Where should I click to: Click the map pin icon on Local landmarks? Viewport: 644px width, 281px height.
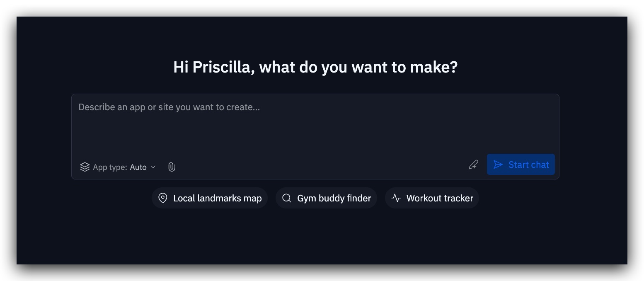coord(163,198)
